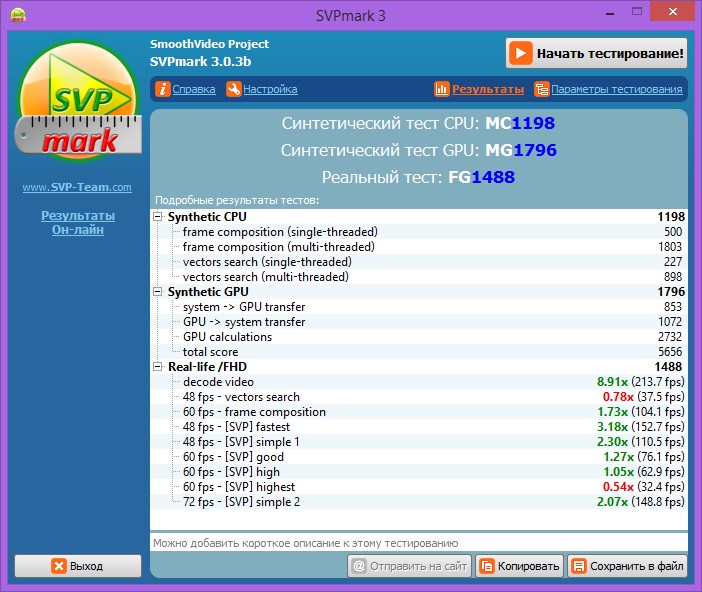Viewport: 702px width, 592px height.
Task: Select frame composition (single-threaded) row
Action: pyautogui.click(x=419, y=232)
